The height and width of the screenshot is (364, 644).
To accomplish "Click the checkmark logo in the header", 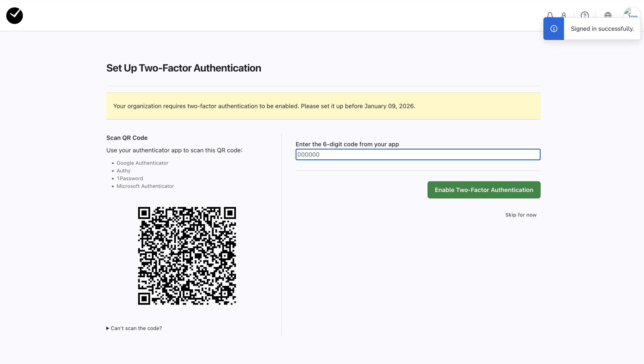I will coord(15,16).
